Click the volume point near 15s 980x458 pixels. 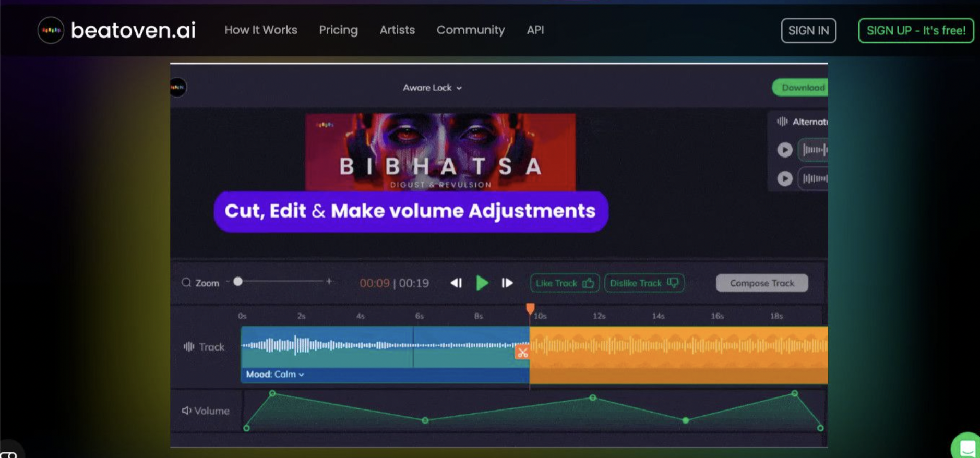coord(686,420)
